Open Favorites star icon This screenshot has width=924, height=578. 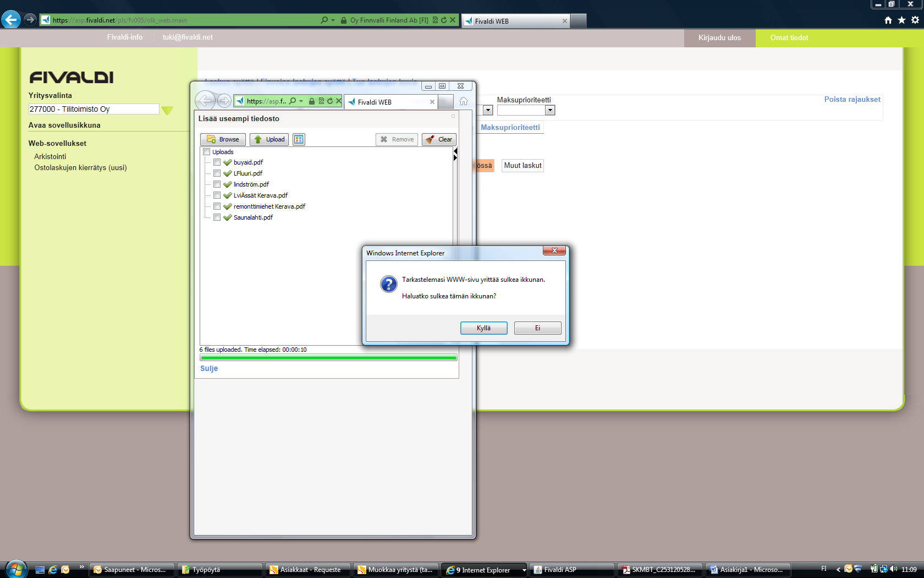(x=901, y=20)
